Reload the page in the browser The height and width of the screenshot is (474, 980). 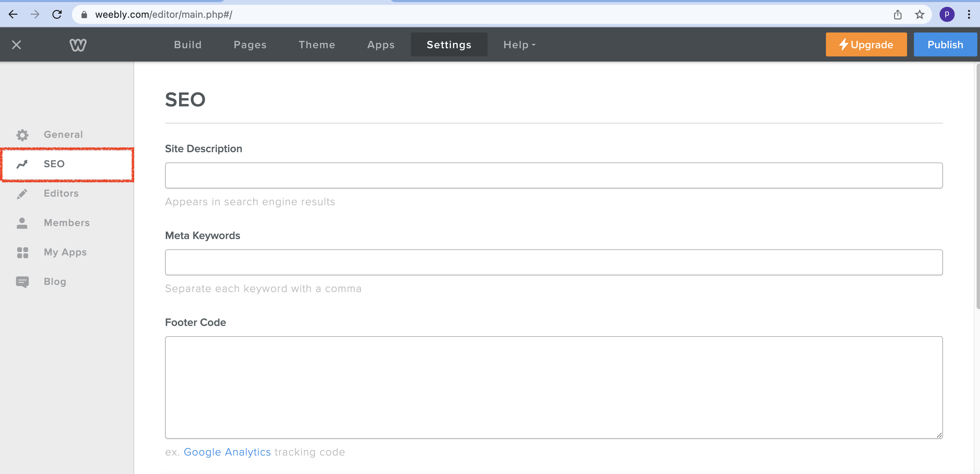(57, 14)
